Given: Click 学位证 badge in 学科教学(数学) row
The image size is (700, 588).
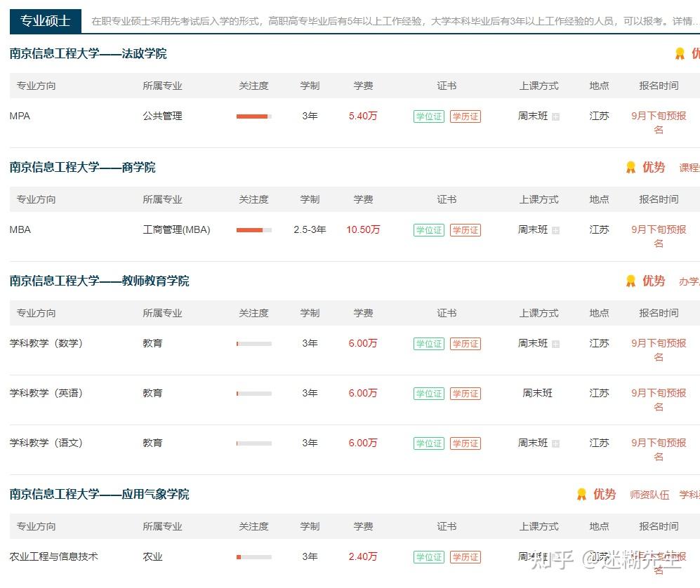Looking at the screenshot, I should (429, 344).
